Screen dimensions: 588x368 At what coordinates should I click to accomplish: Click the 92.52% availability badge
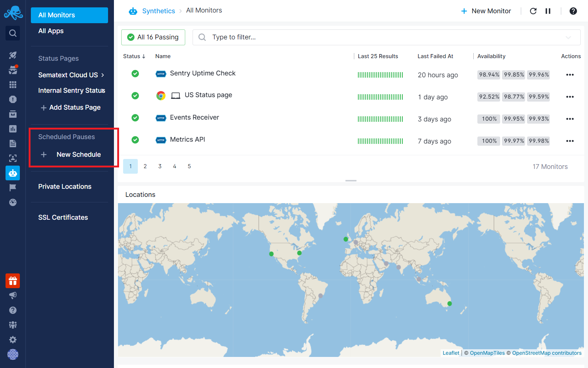[489, 97]
